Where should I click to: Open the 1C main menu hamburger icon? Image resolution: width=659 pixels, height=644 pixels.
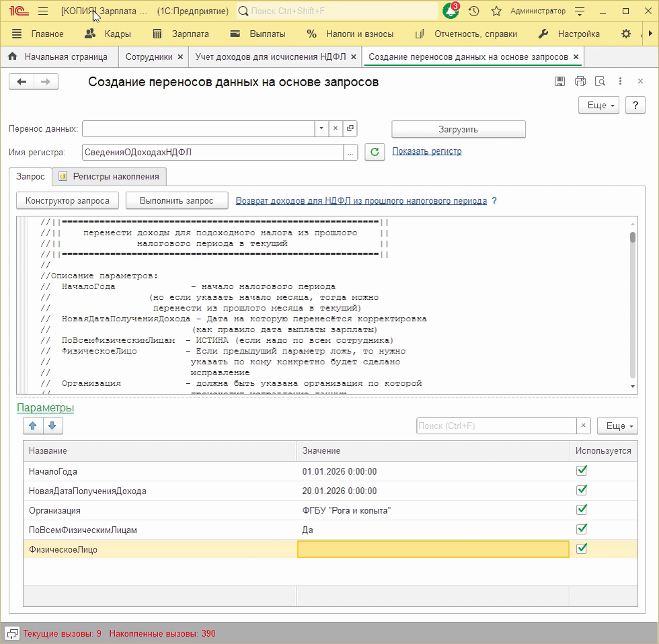click(43, 11)
